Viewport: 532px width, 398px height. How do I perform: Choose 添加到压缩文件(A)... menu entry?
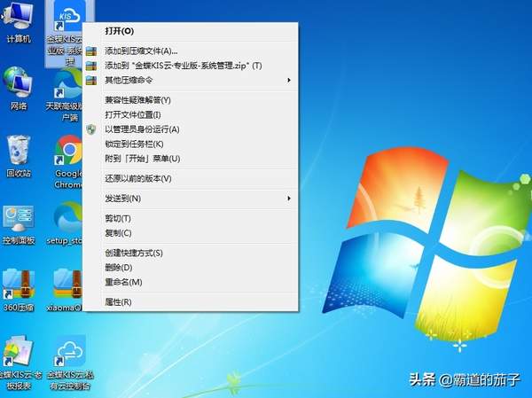pyautogui.click(x=191, y=51)
